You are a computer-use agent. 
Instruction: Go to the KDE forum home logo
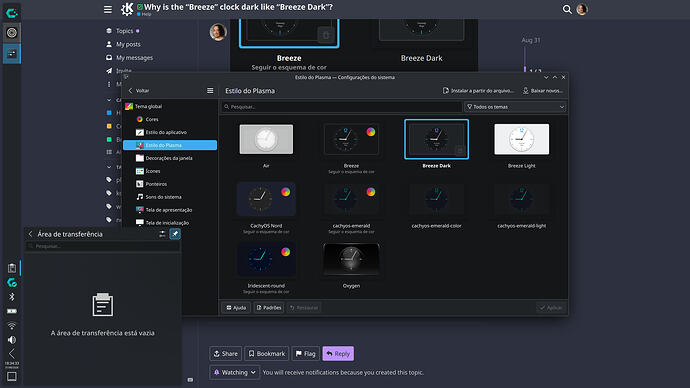127,9
